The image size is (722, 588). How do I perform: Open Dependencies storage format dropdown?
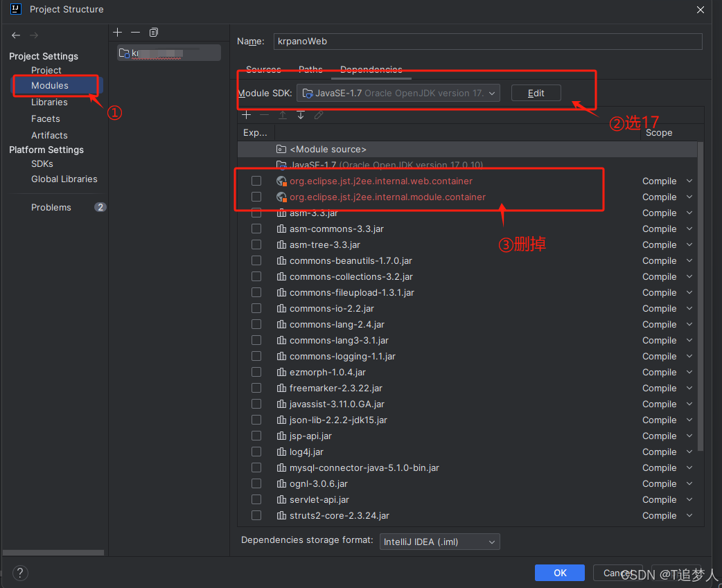point(440,542)
